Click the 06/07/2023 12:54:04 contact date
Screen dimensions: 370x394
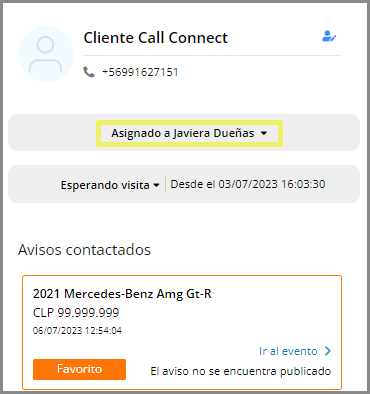77,331
